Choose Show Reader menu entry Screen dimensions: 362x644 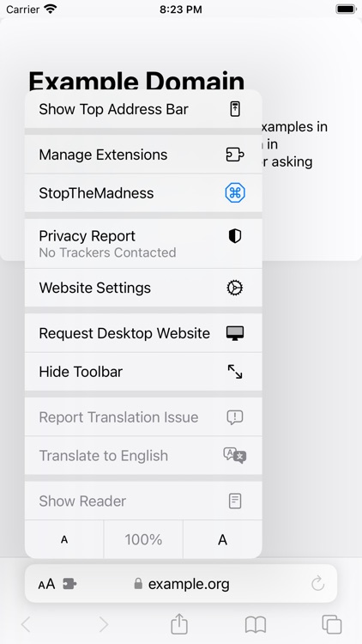pos(143,501)
